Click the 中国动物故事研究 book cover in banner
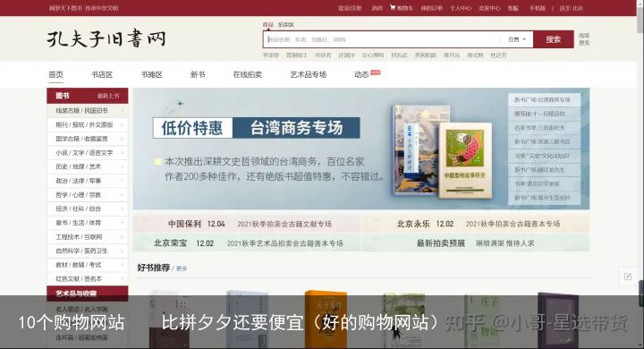The width and height of the screenshot is (644, 349). click(465, 160)
